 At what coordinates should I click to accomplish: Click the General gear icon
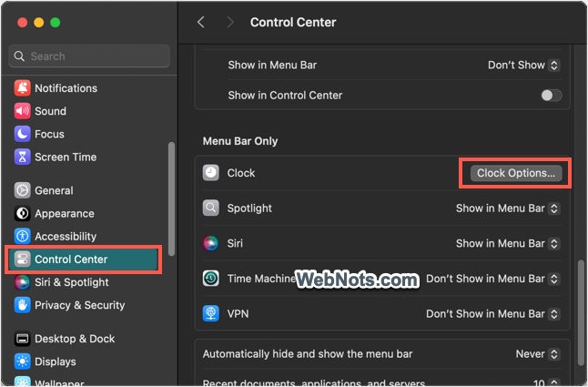(x=23, y=190)
